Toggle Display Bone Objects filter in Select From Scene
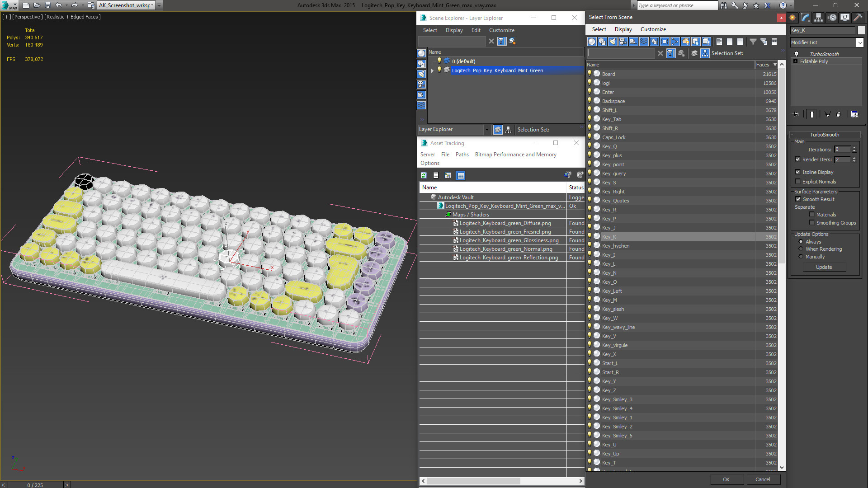This screenshot has height=488, width=868. click(x=675, y=42)
